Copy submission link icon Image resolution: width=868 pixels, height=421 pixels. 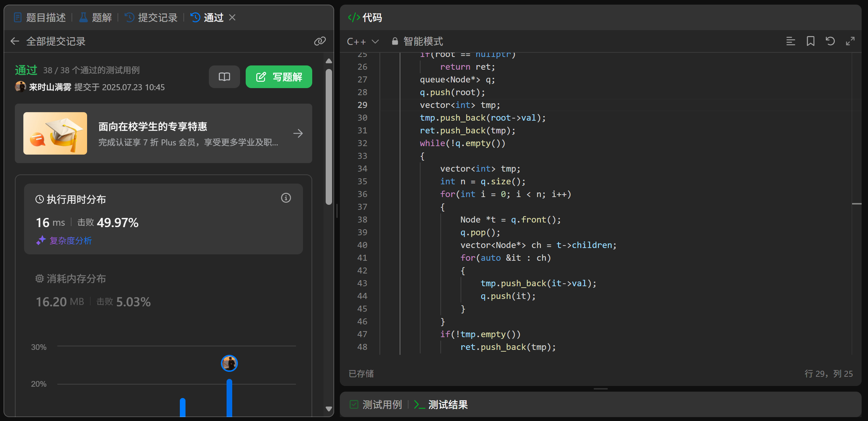pyautogui.click(x=320, y=41)
